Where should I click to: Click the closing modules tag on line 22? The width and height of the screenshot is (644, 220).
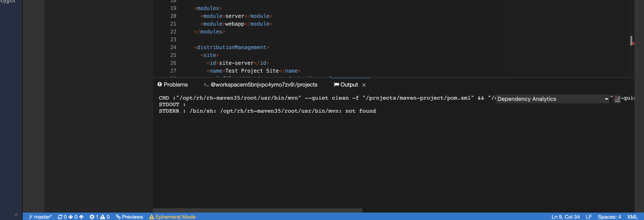(209, 32)
